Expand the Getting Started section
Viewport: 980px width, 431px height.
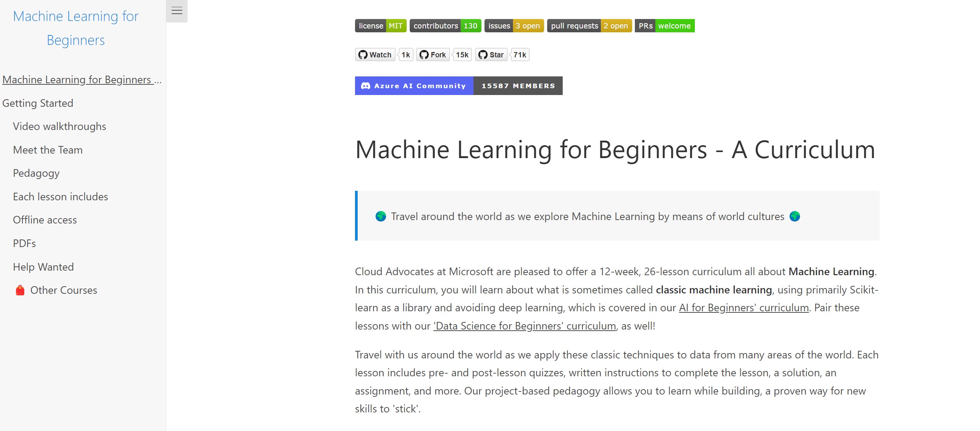[38, 103]
